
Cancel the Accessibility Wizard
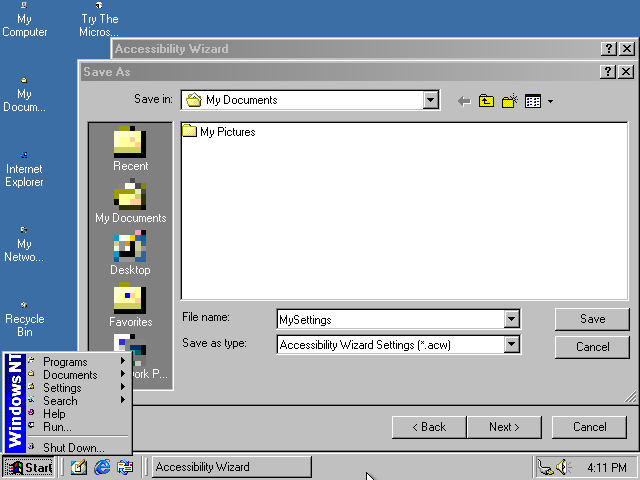click(x=589, y=427)
